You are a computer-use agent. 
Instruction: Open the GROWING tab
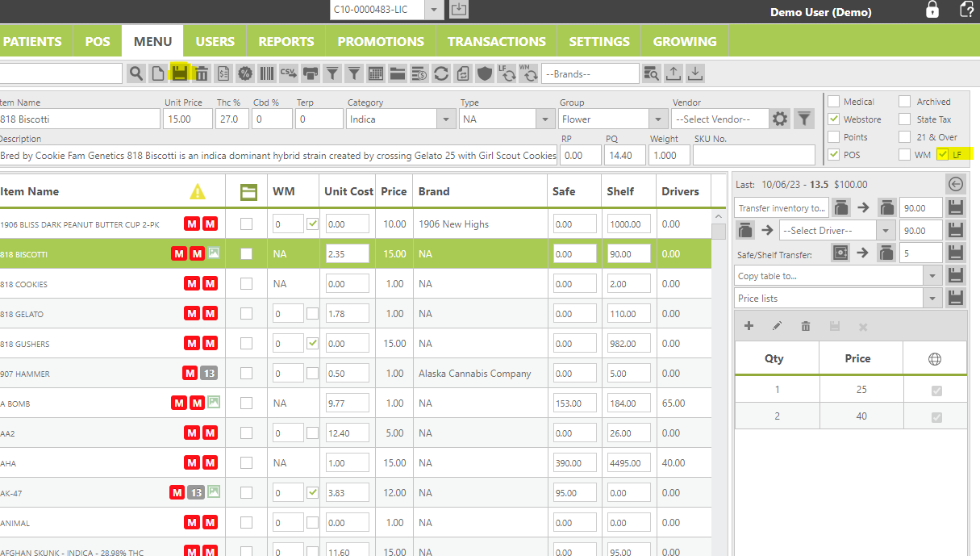(685, 41)
